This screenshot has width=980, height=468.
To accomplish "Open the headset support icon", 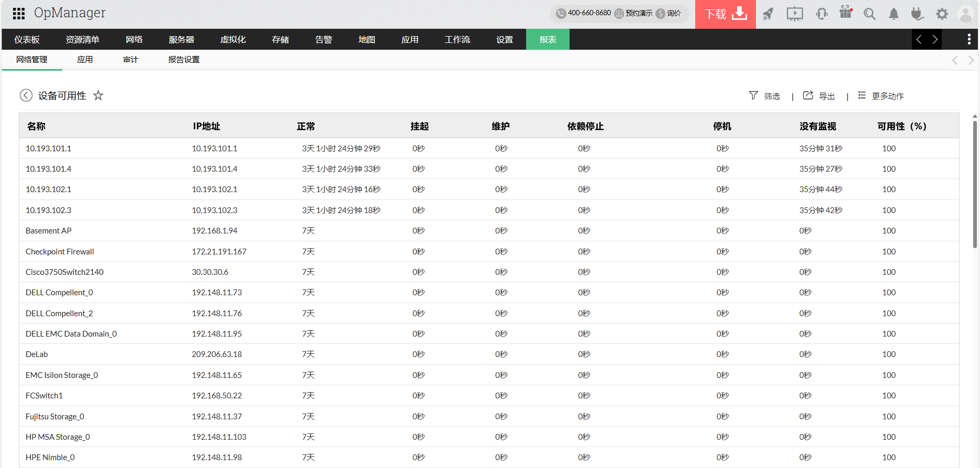I will pos(822,14).
